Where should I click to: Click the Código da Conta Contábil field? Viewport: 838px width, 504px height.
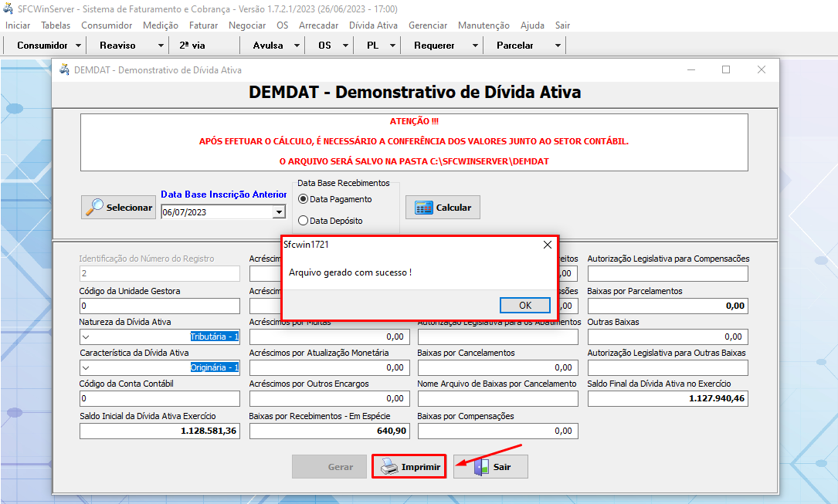(x=159, y=398)
